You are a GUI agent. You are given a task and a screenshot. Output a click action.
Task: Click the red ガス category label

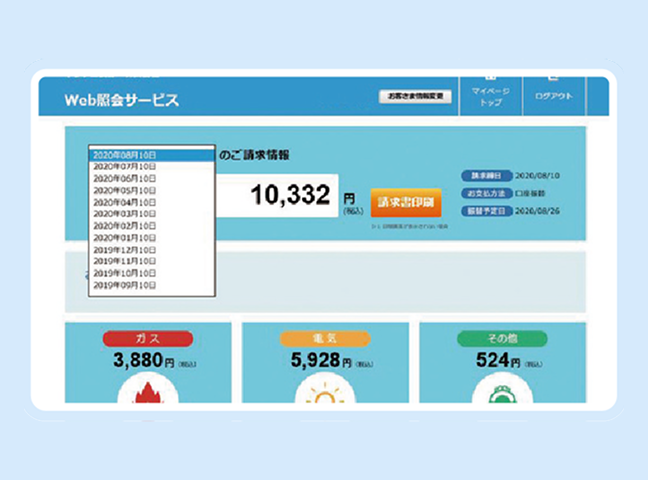click(148, 339)
